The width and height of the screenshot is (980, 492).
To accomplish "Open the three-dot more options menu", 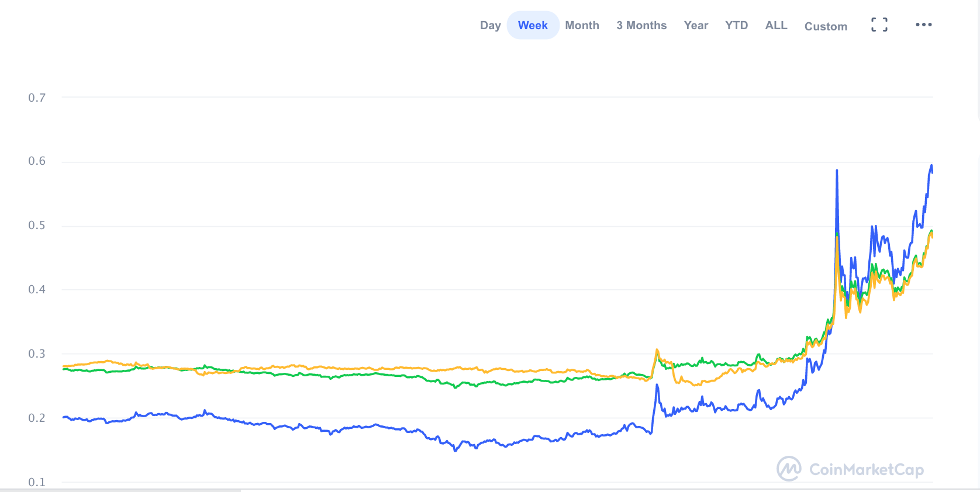I will [924, 25].
